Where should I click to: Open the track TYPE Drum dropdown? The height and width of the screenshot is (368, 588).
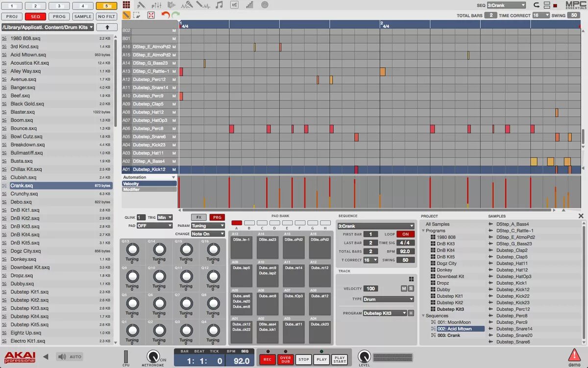click(x=388, y=299)
